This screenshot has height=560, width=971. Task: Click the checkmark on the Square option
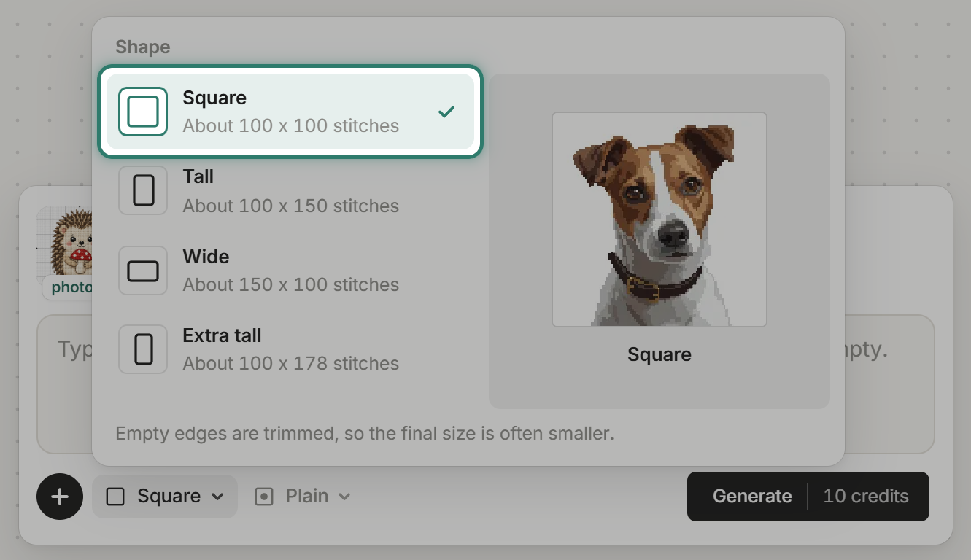click(446, 112)
